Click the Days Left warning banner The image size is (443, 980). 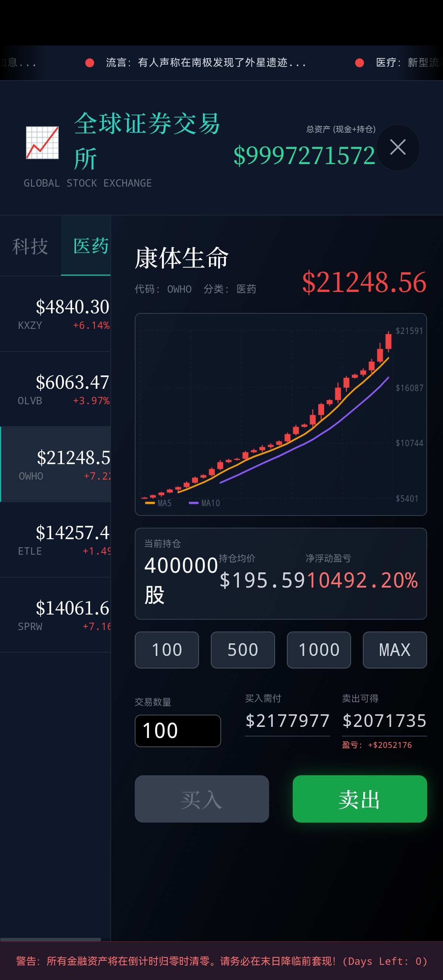221,961
